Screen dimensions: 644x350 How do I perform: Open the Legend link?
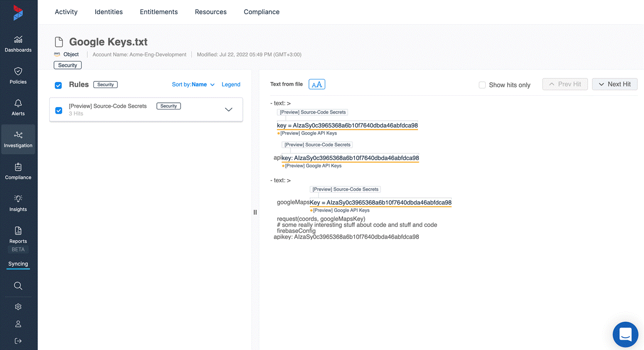pos(231,84)
